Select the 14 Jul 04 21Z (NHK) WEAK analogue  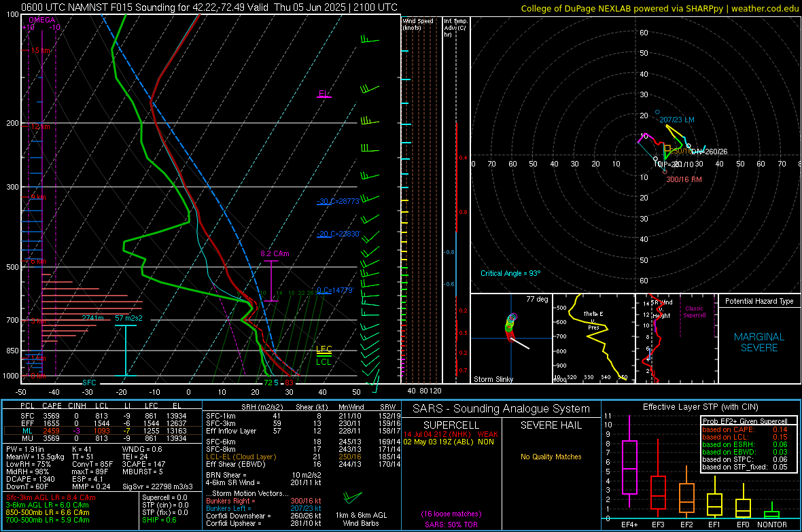click(451, 434)
